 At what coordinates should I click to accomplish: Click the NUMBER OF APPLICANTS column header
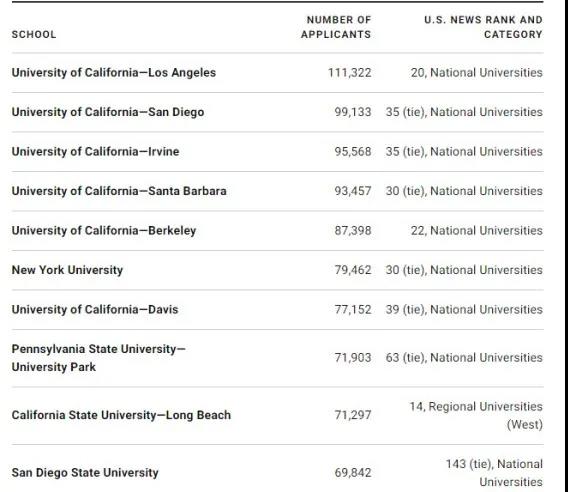point(336,27)
